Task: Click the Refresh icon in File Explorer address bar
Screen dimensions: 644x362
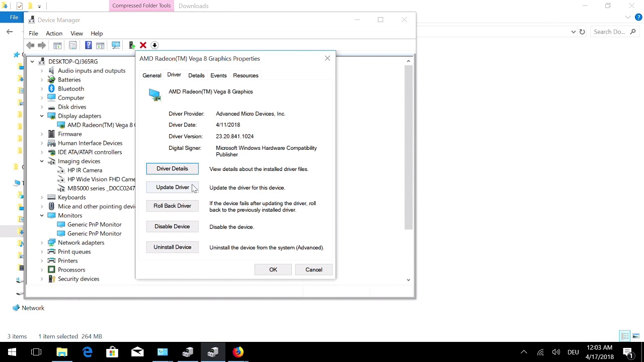Action: pos(582,32)
